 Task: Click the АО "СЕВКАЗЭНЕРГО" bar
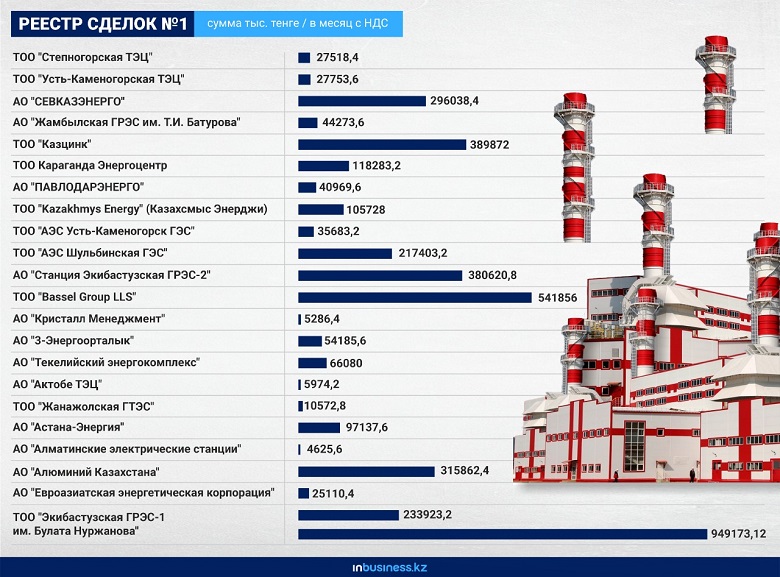(x=362, y=101)
